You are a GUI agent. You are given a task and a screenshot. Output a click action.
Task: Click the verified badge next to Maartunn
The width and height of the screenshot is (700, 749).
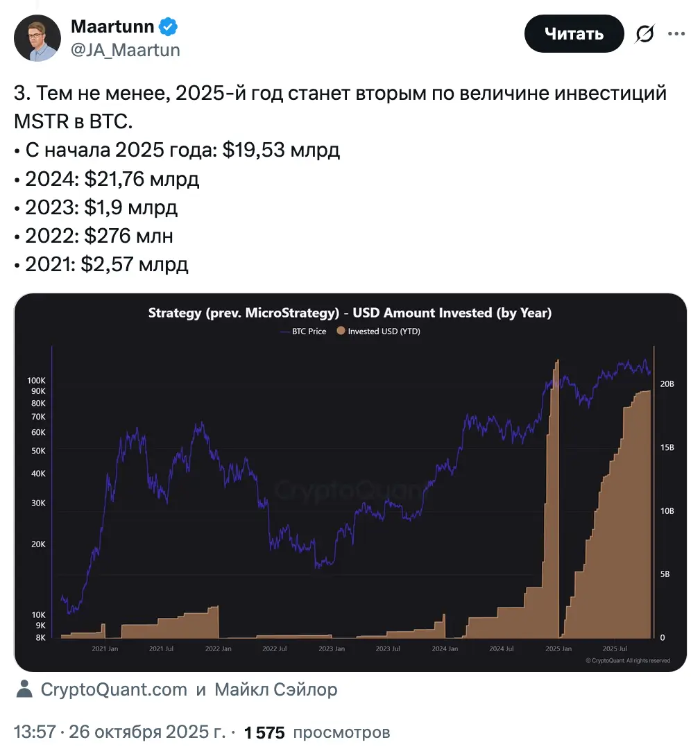pos(167,26)
